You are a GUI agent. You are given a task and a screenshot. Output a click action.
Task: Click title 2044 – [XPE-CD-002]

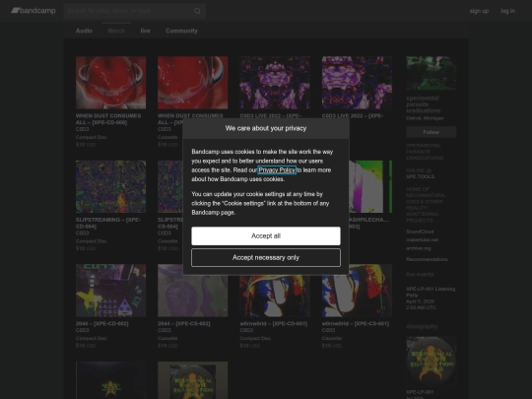[x=101, y=324]
